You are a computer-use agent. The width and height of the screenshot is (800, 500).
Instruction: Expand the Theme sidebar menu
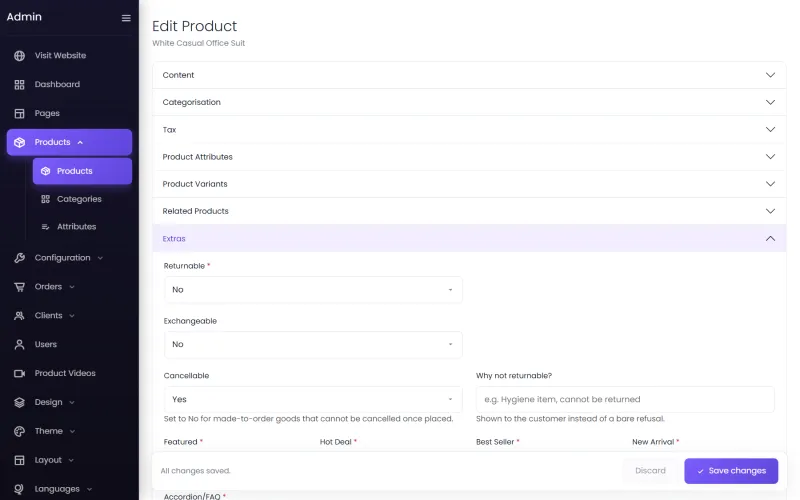(x=69, y=432)
